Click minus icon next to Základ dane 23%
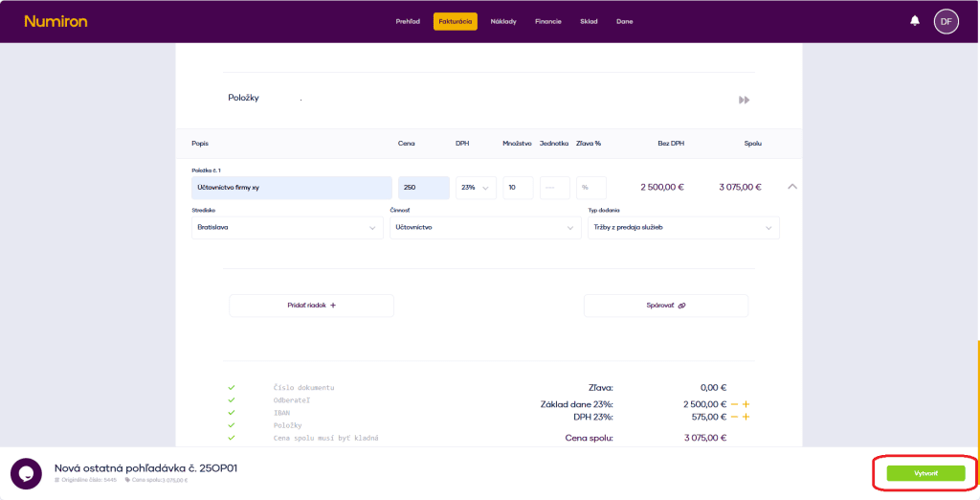Image resolution: width=980 pixels, height=500 pixels. click(734, 404)
